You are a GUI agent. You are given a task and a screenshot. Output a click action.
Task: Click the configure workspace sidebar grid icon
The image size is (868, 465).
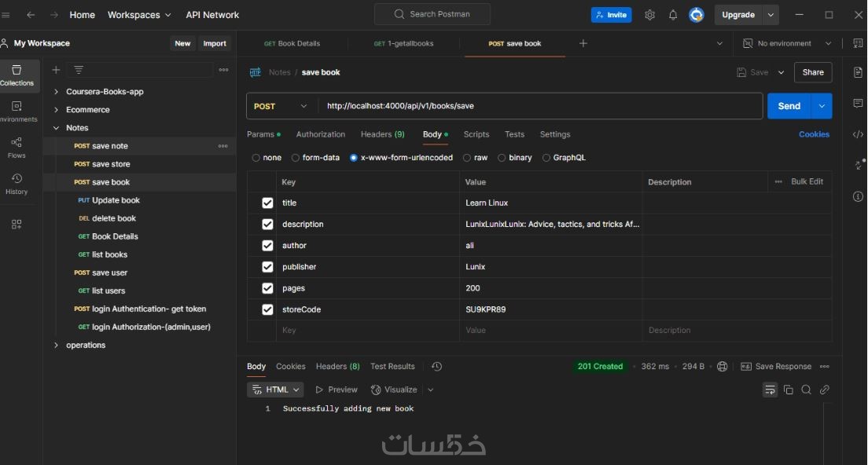point(17,224)
